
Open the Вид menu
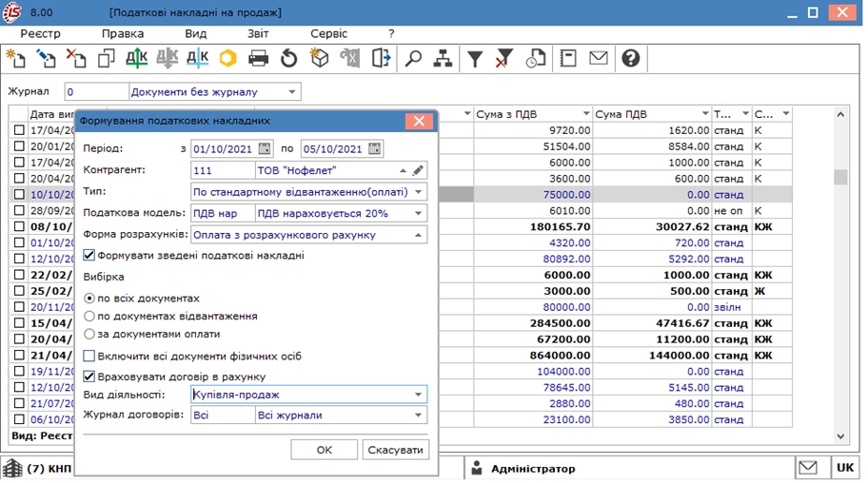click(x=195, y=33)
